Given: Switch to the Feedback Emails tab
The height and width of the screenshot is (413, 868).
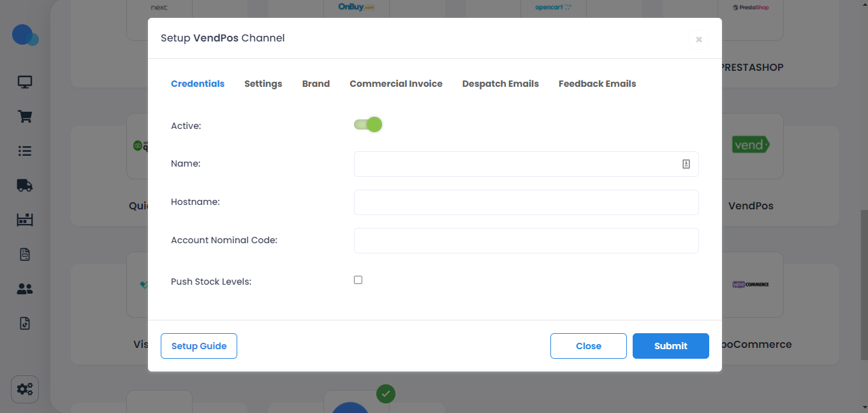Looking at the screenshot, I should pos(598,84).
